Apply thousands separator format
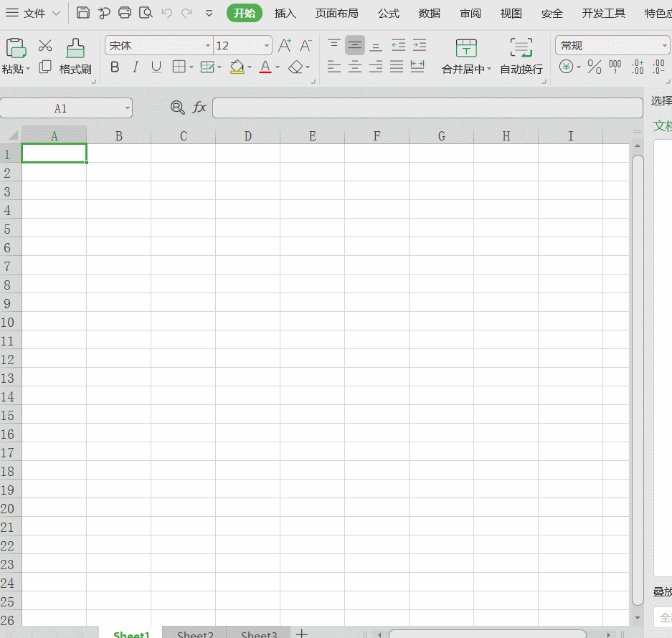The height and width of the screenshot is (638, 672). (x=615, y=67)
